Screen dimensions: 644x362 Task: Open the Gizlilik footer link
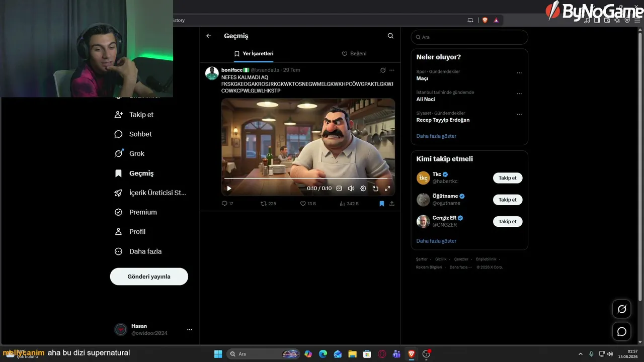pos(441,259)
